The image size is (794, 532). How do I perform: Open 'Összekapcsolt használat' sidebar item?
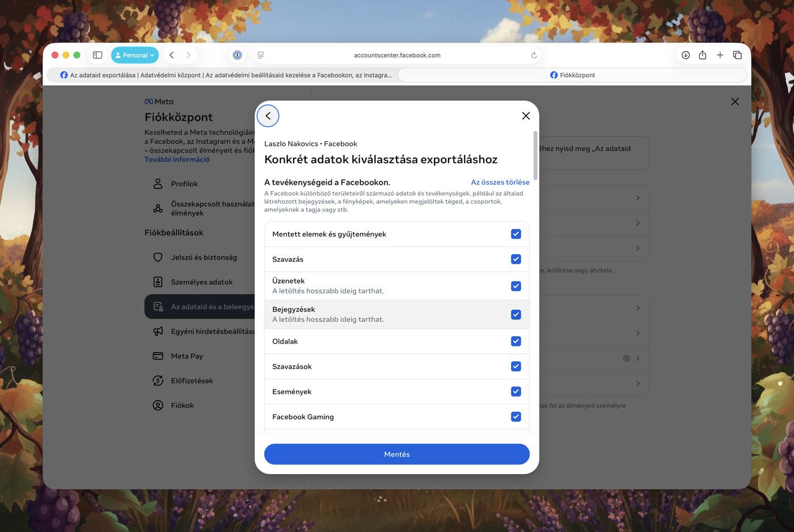(200, 208)
